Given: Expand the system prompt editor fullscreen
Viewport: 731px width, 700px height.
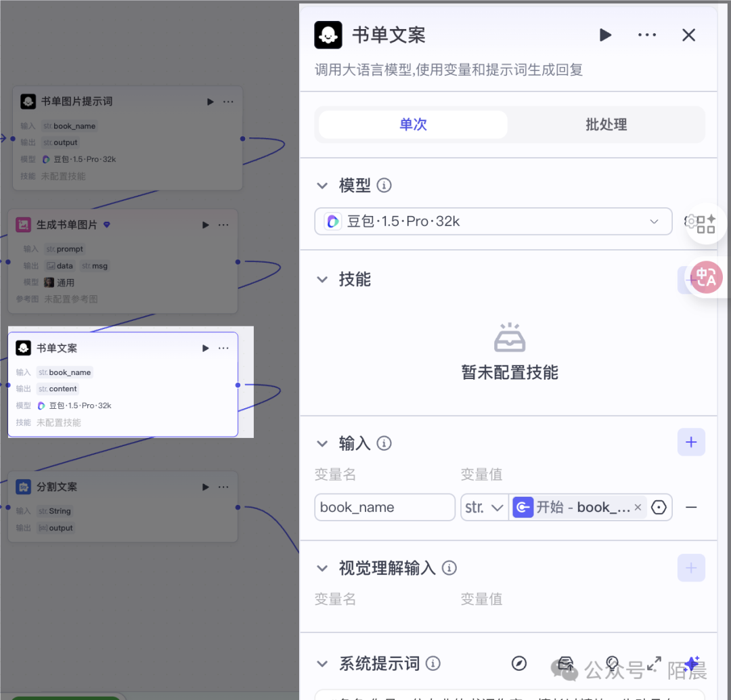Looking at the screenshot, I should point(654,663).
